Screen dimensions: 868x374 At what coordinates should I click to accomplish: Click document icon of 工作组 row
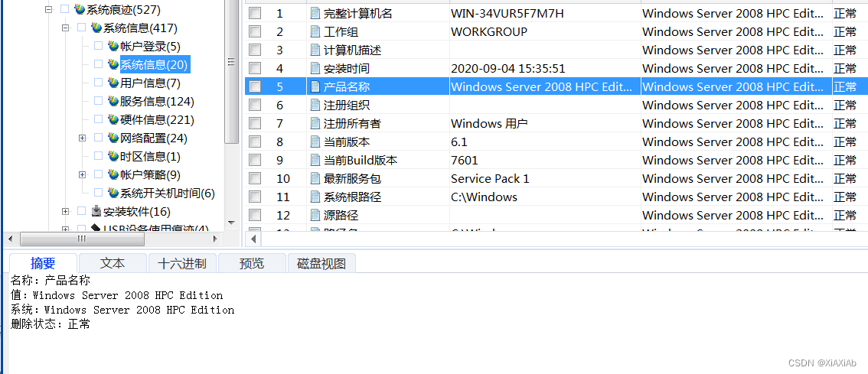point(315,31)
